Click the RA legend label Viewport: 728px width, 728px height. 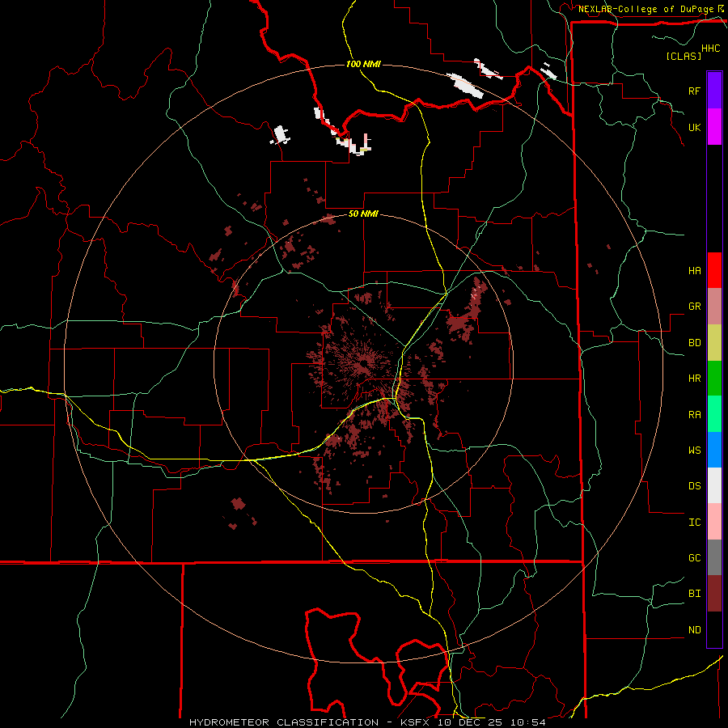click(694, 415)
